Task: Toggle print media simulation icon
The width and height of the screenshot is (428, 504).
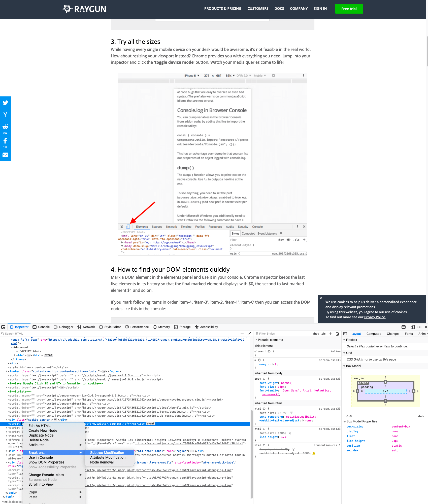Action: point(337,334)
